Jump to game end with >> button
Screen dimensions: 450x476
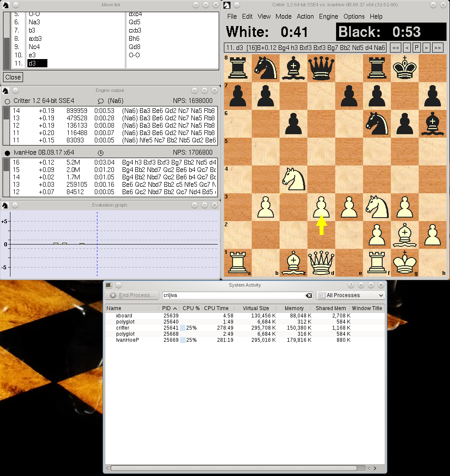(437, 48)
